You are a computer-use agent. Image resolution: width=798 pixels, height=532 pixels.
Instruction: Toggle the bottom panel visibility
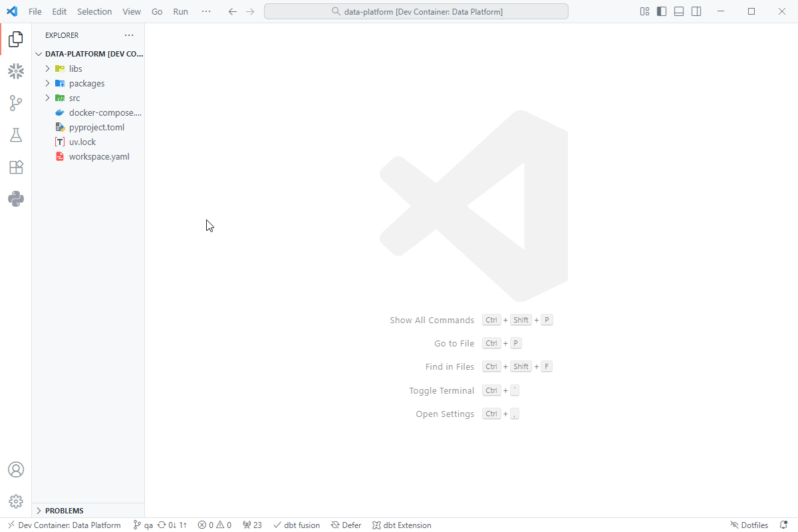[679, 11]
